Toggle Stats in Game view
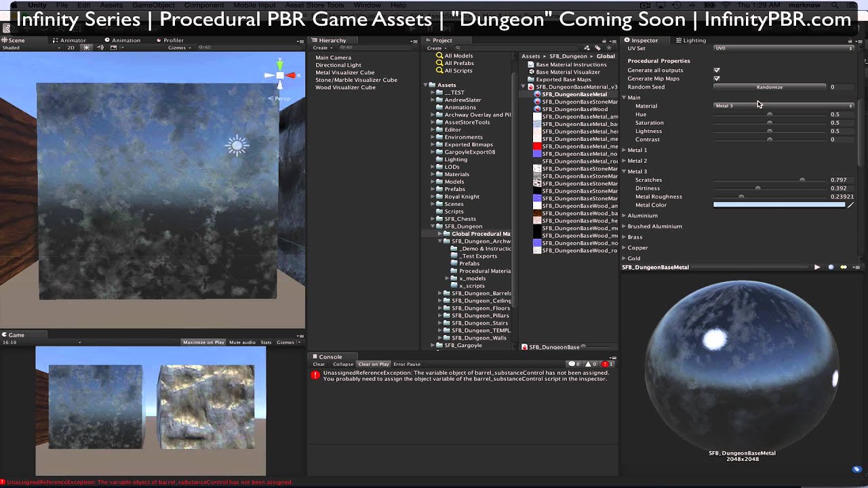Viewport: 868px width, 488px height. 266,342
